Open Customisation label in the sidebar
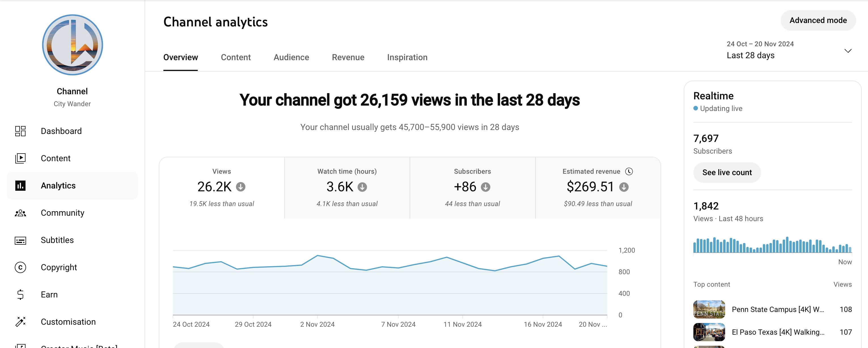Image resolution: width=868 pixels, height=348 pixels. pyautogui.click(x=68, y=322)
